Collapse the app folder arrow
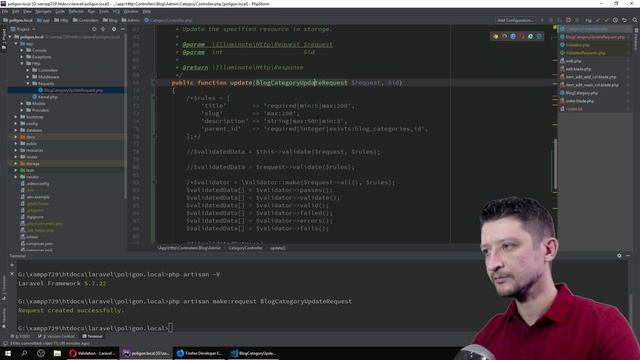This screenshot has height=360, width=640. click(16, 44)
